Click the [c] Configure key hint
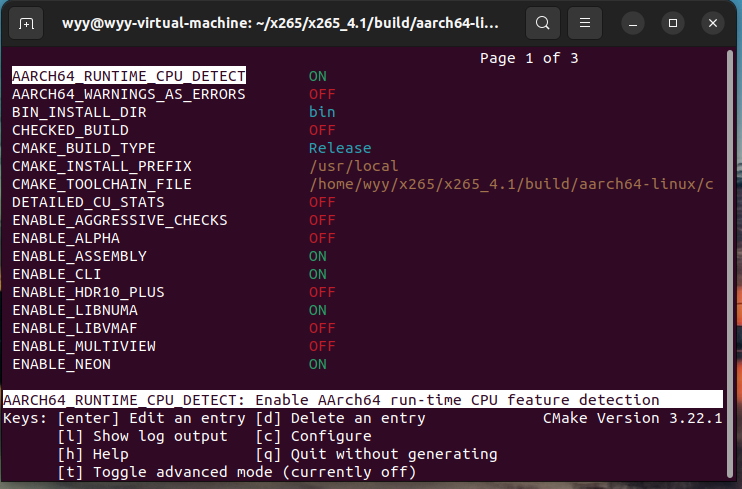The image size is (742, 489). click(x=313, y=436)
